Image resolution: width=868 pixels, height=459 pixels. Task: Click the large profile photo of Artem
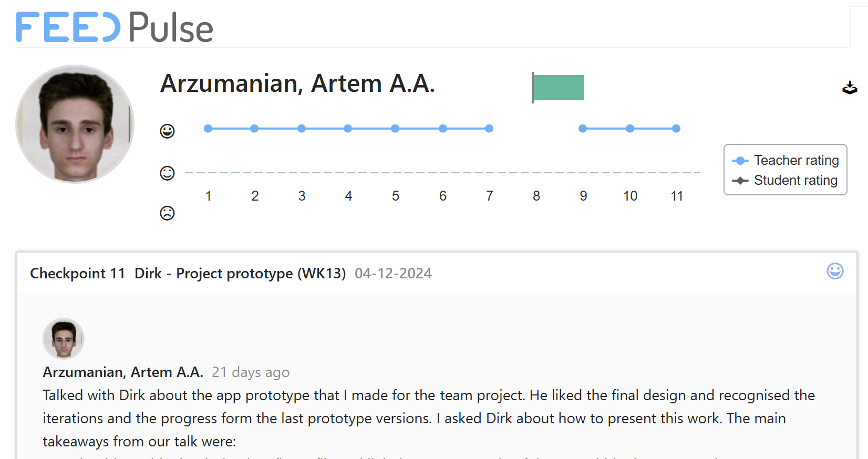click(x=75, y=124)
